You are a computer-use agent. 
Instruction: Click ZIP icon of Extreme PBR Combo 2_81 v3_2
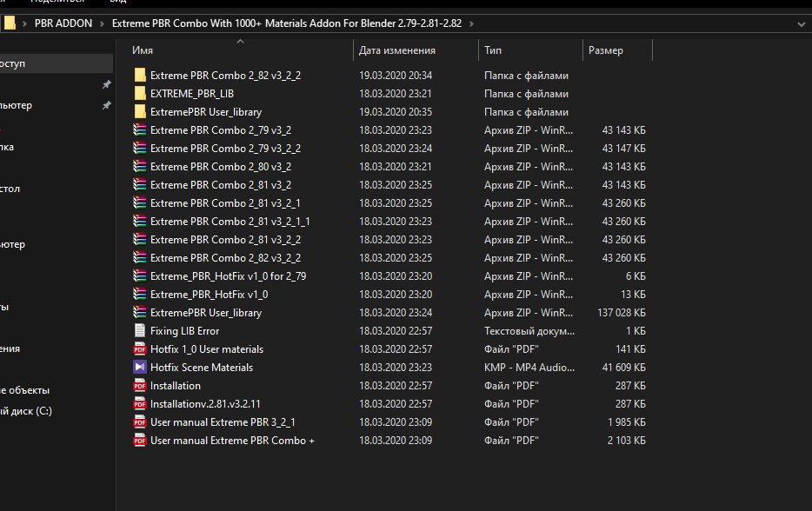point(140,185)
